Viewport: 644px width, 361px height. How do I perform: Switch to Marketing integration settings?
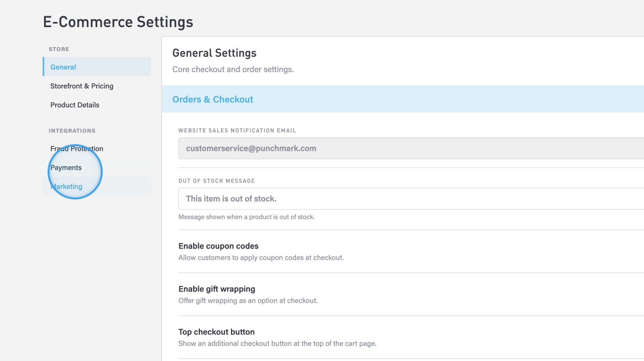click(x=66, y=187)
